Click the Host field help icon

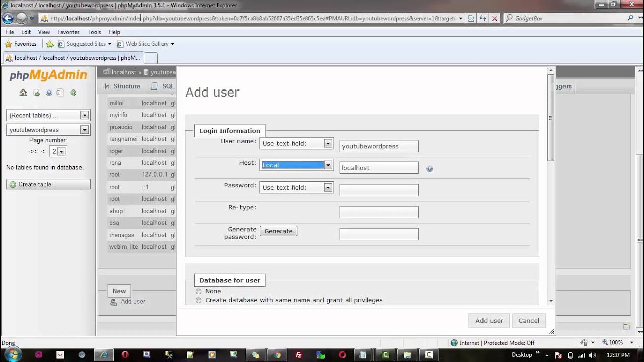430,169
